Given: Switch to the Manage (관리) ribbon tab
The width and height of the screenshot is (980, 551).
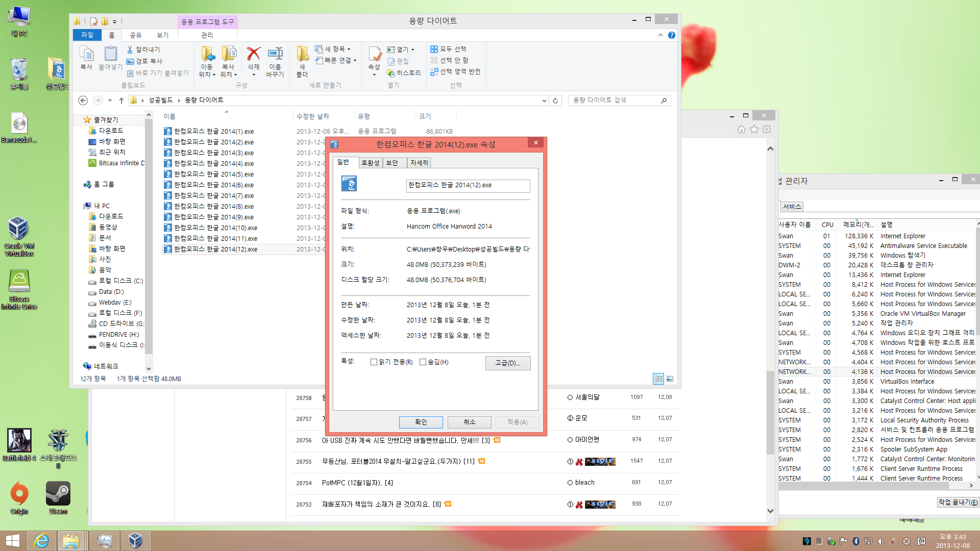Looking at the screenshot, I should click(x=207, y=35).
